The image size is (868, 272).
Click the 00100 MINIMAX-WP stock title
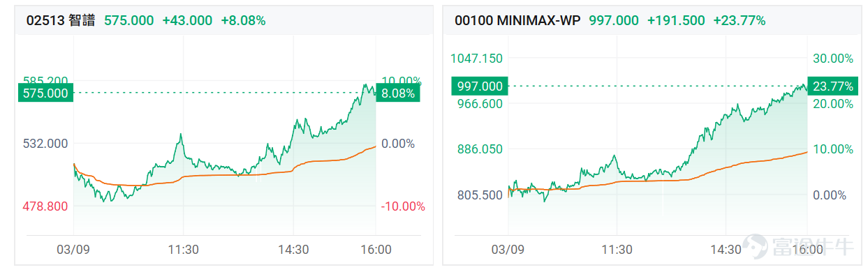(517, 20)
